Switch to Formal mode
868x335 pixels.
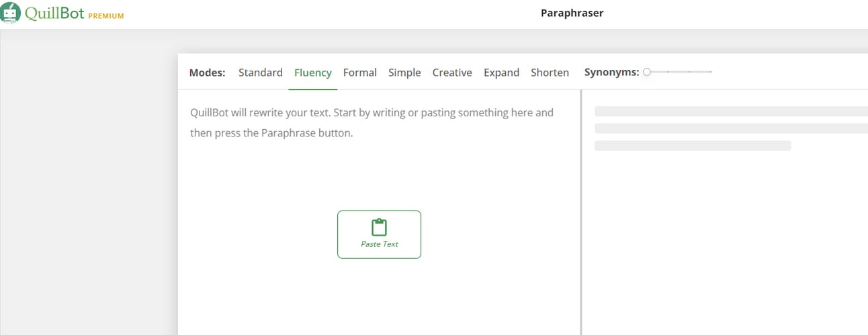coord(359,73)
